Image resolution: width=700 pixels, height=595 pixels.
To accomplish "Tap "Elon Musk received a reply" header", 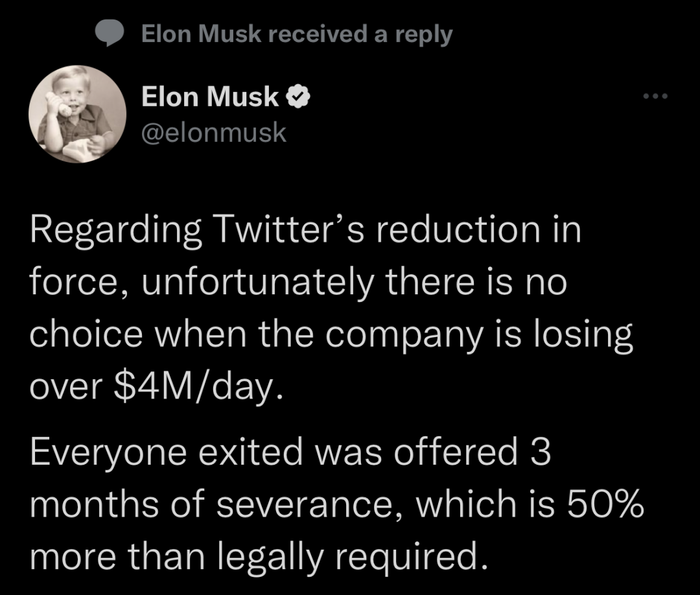I will tap(296, 34).
